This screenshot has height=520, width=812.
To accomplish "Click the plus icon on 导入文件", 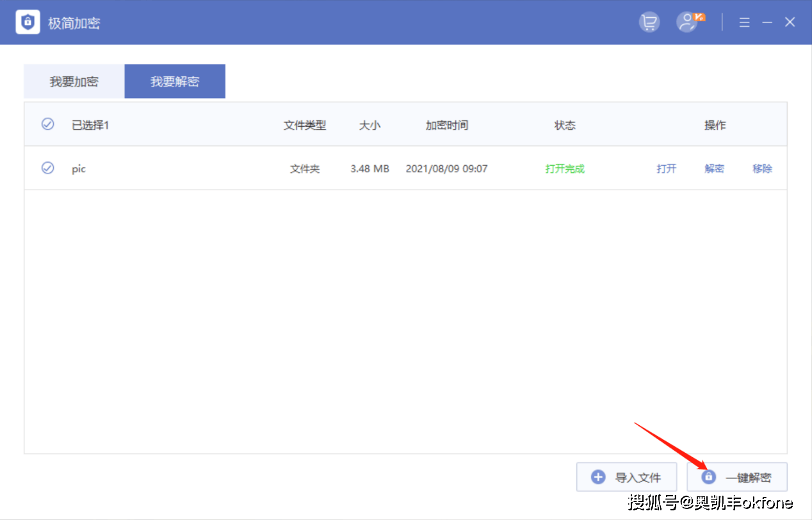I will click(x=598, y=477).
